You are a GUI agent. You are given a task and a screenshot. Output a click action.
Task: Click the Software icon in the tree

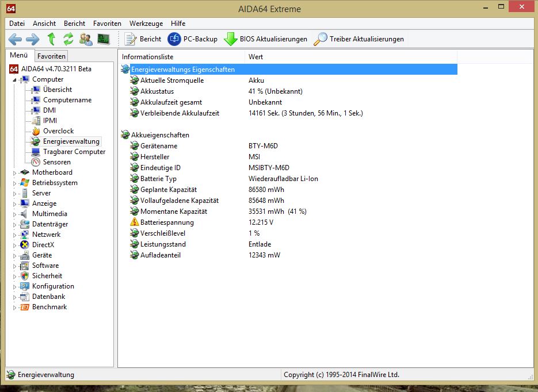24,266
